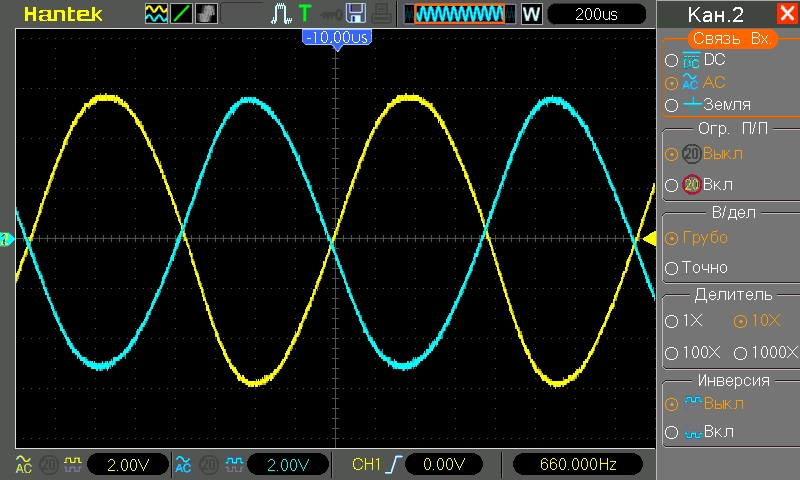Select bandwidth limit Вкл option
The width and height of the screenshot is (800, 480).
(671, 185)
